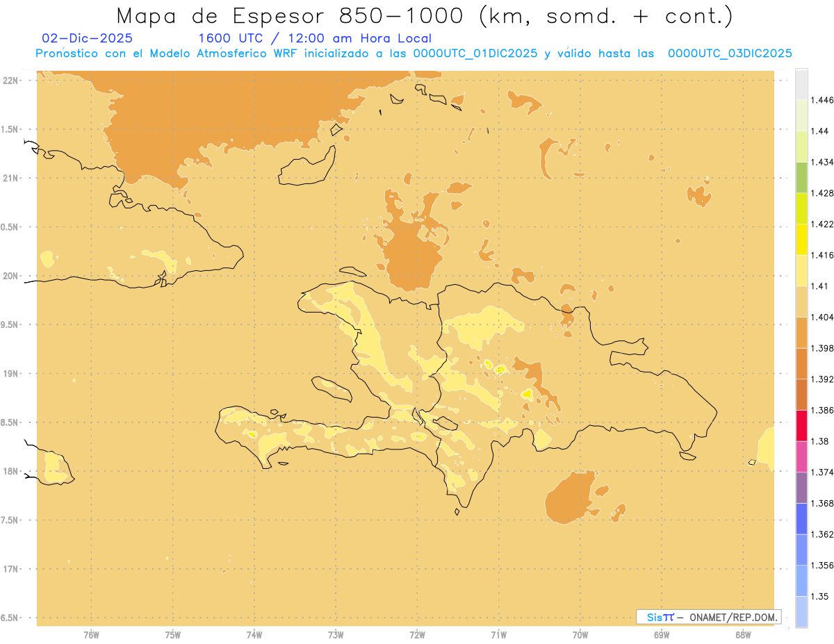Pick the bright yellow swatch between 1.416 and 1.422
The width and height of the screenshot is (834, 644).
point(801,239)
